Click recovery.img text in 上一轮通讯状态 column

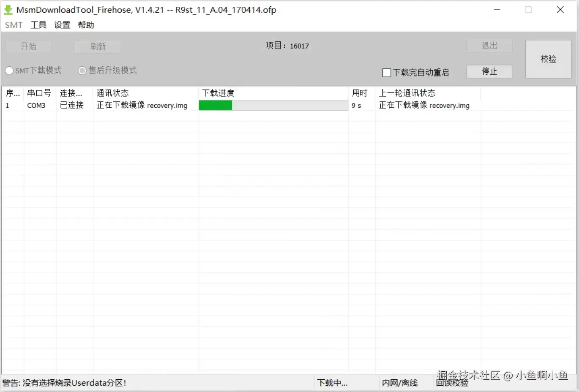click(x=449, y=106)
